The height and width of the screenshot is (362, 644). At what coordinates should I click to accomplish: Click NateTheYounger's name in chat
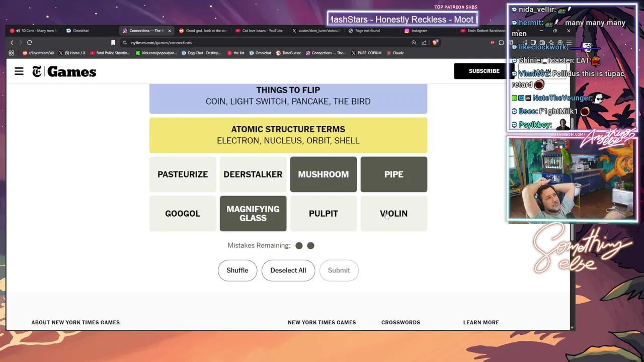[x=561, y=98]
